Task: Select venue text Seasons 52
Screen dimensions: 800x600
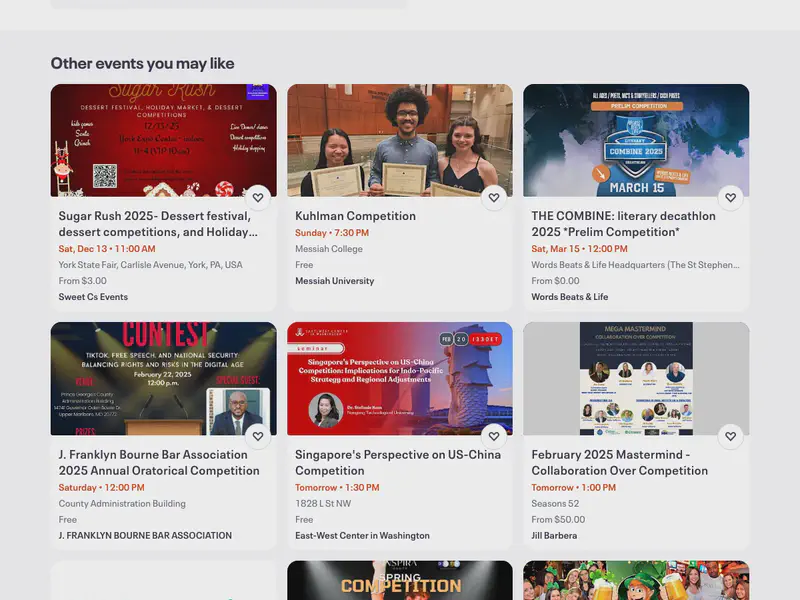Action: click(x=556, y=504)
